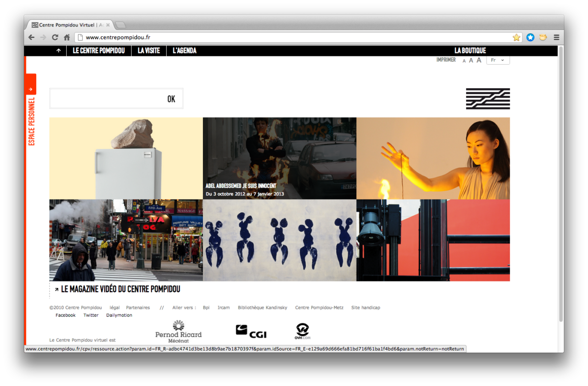The image size is (588, 386).
Task: Open the L'Agenda menu
Action: coord(184,51)
